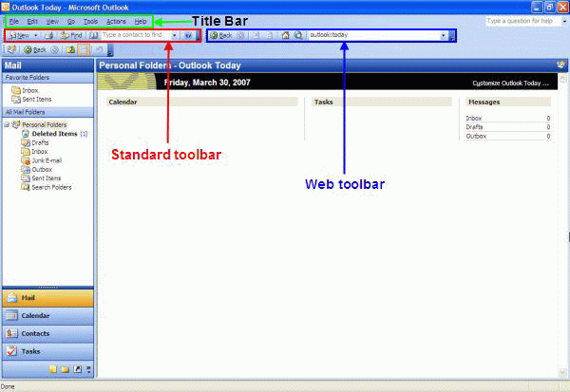Click the Drafts link under Messages
Image resolution: width=570 pixels, height=392 pixels.
(x=474, y=127)
